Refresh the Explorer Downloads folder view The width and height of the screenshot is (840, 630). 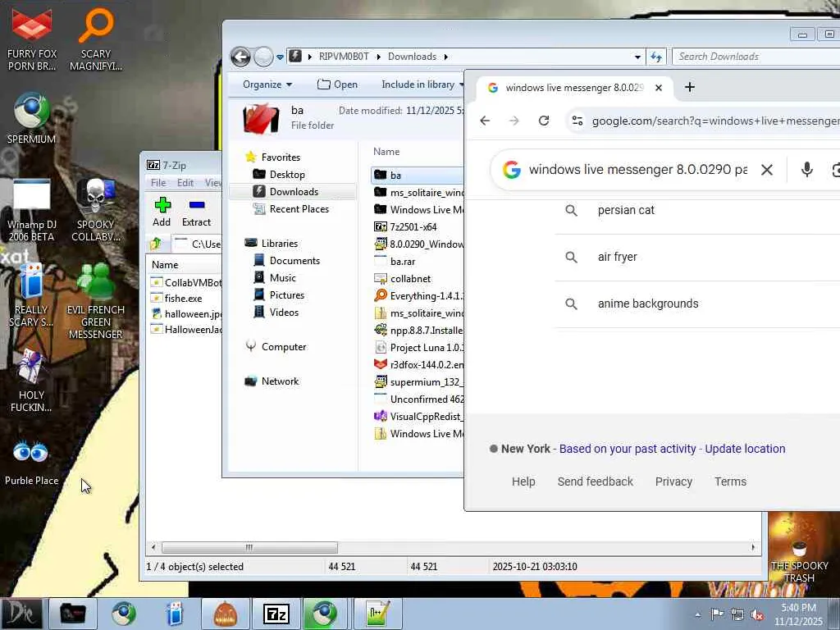[x=656, y=57]
